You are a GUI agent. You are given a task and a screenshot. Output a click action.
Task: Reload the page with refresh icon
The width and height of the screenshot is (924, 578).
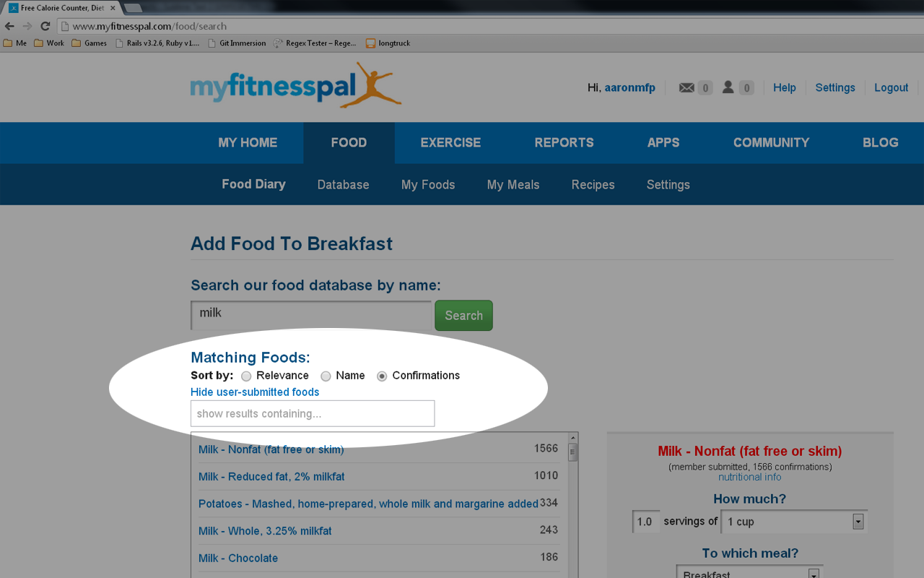[x=45, y=26]
